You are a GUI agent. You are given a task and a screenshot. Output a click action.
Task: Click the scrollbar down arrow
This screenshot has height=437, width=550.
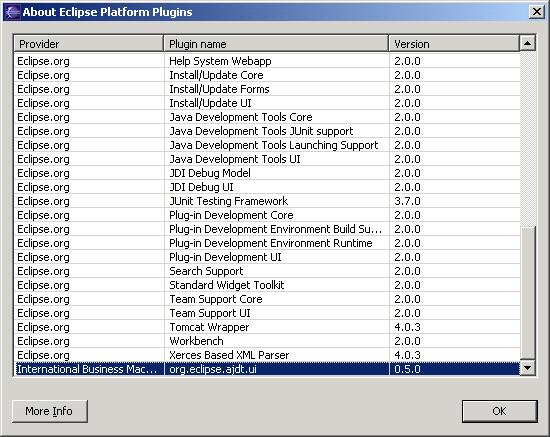527,368
